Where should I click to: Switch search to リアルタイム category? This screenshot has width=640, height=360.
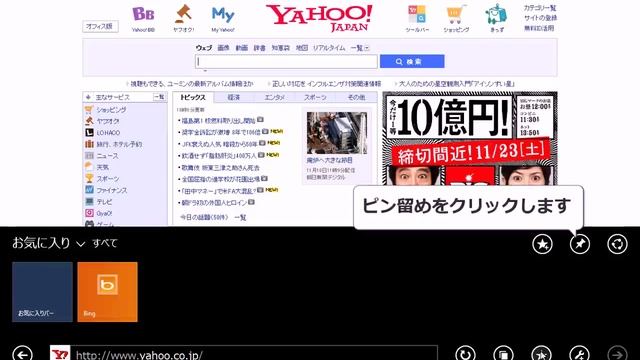pyautogui.click(x=329, y=48)
